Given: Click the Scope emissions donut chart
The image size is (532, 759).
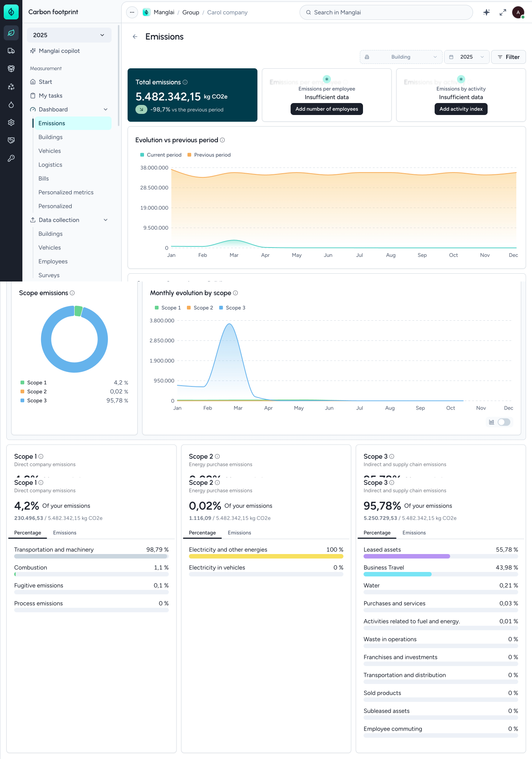Looking at the screenshot, I should pos(74,339).
